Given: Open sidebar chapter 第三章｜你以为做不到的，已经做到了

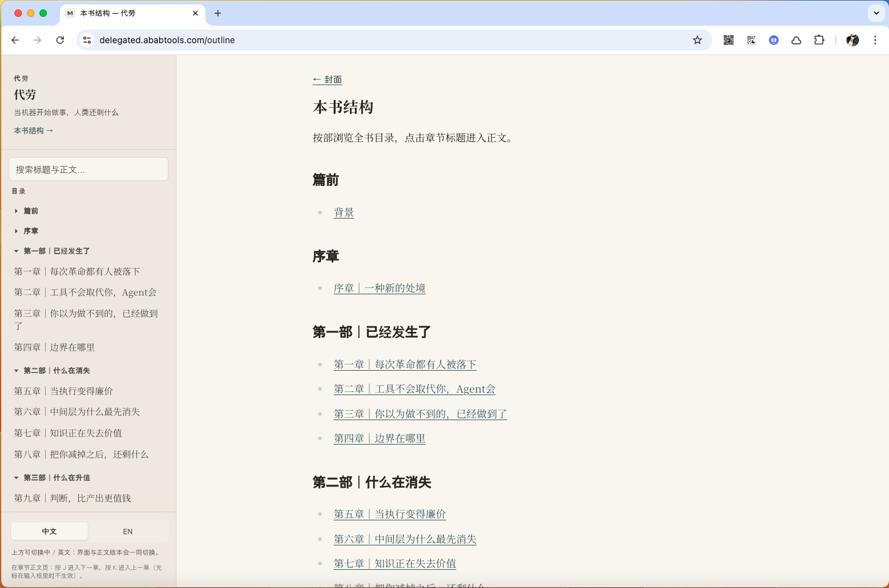Looking at the screenshot, I should [86, 319].
